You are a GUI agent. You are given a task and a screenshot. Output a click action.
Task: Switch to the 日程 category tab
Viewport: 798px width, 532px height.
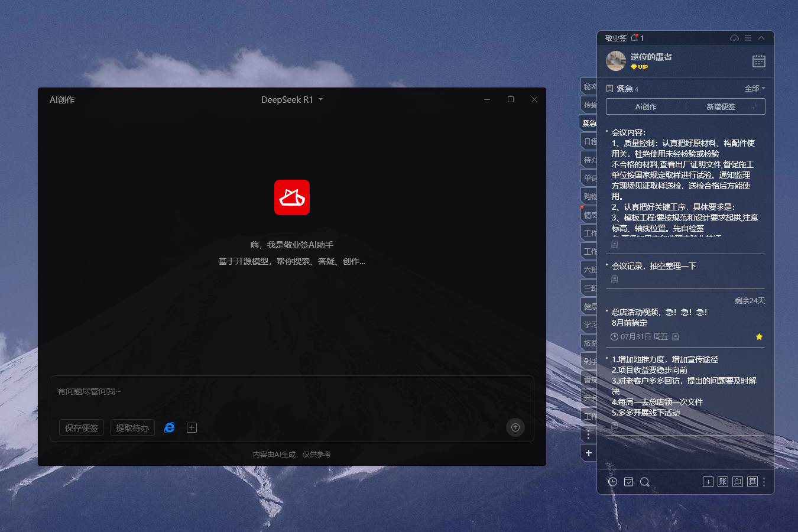pos(589,141)
